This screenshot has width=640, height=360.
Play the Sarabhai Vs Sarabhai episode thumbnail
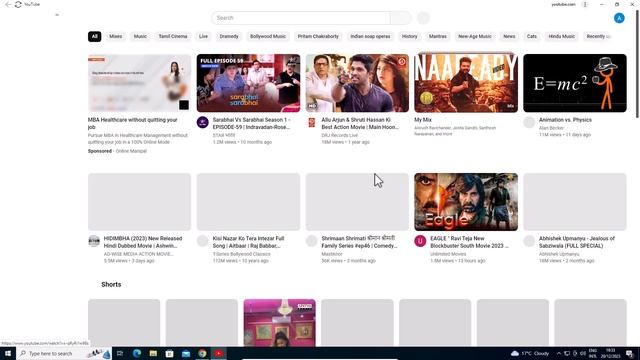pyautogui.click(x=248, y=83)
